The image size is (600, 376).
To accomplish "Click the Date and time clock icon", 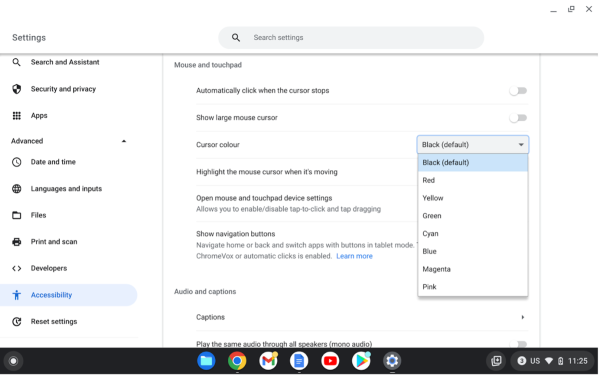I will coord(16,162).
